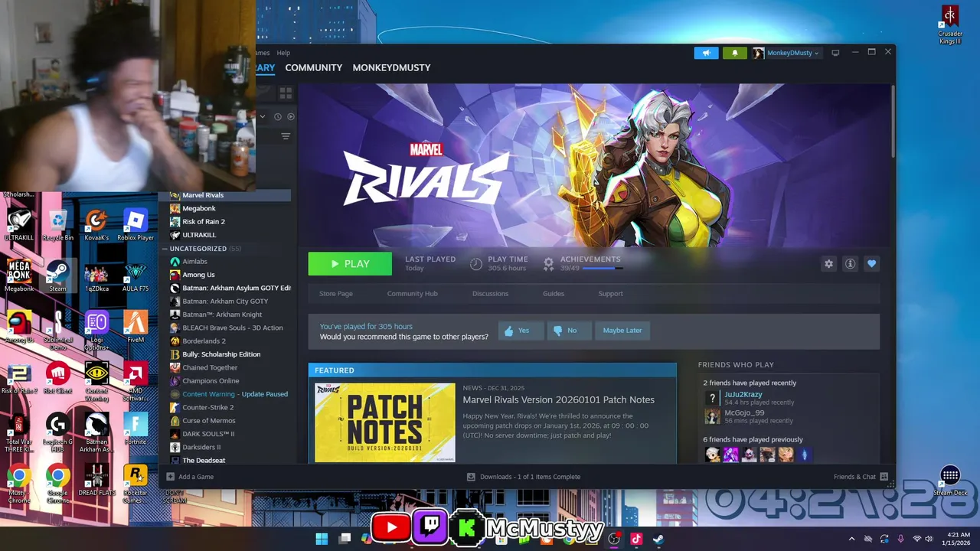The image size is (980, 551).
Task: Open Windows Start button
Action: click(x=322, y=539)
